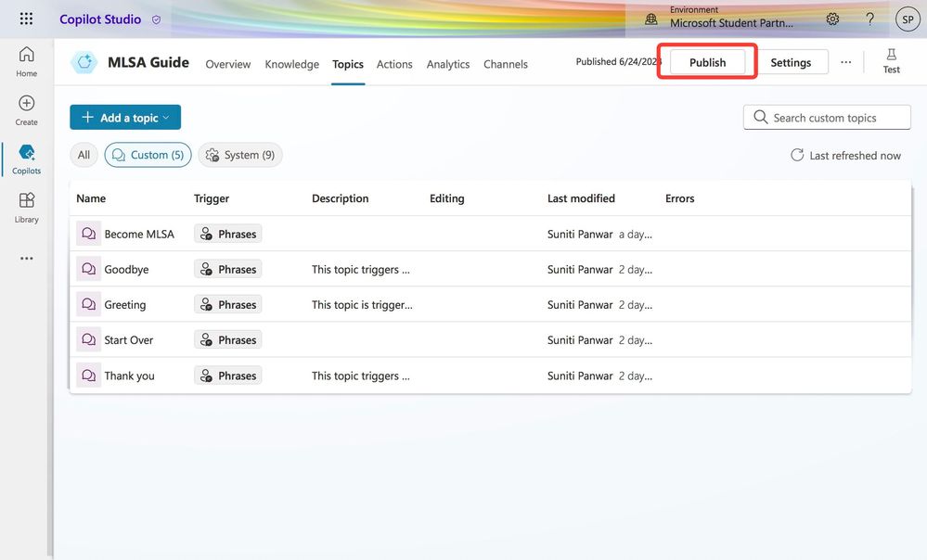Click the Start Over topic icon
This screenshot has width=927, height=560.
pyautogui.click(x=89, y=339)
